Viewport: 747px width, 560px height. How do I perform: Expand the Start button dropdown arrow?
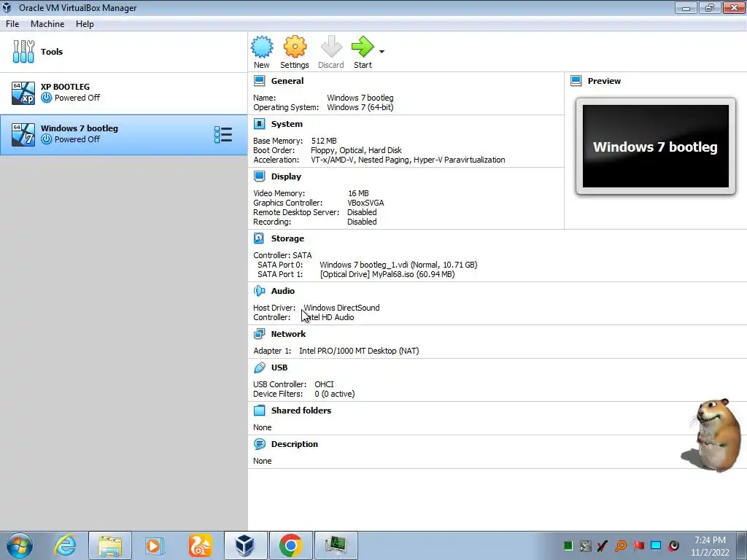click(x=382, y=52)
